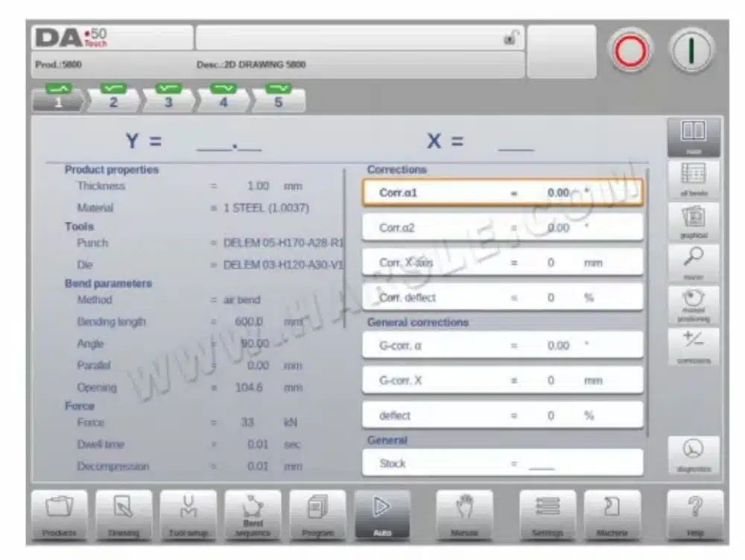Open the corrections plus/minus view
745x560 pixels.
[x=694, y=347]
